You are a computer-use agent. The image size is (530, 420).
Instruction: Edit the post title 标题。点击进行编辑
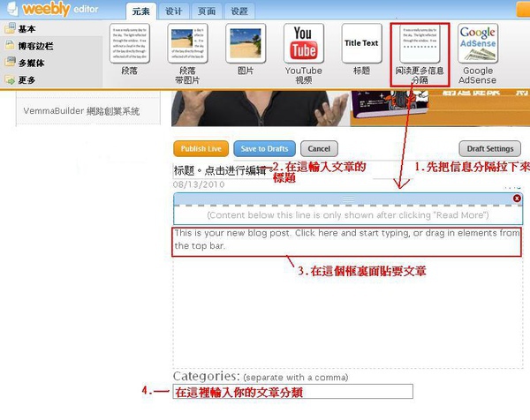(223, 170)
